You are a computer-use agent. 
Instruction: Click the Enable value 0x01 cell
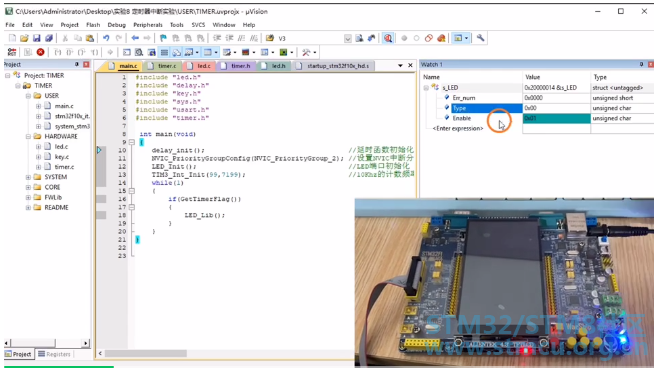click(x=556, y=118)
